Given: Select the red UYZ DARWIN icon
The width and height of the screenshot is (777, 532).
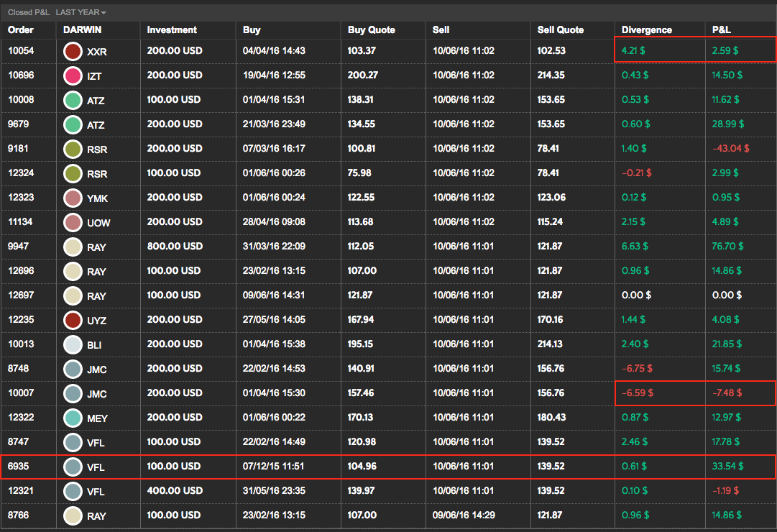Looking at the screenshot, I should click(73, 320).
